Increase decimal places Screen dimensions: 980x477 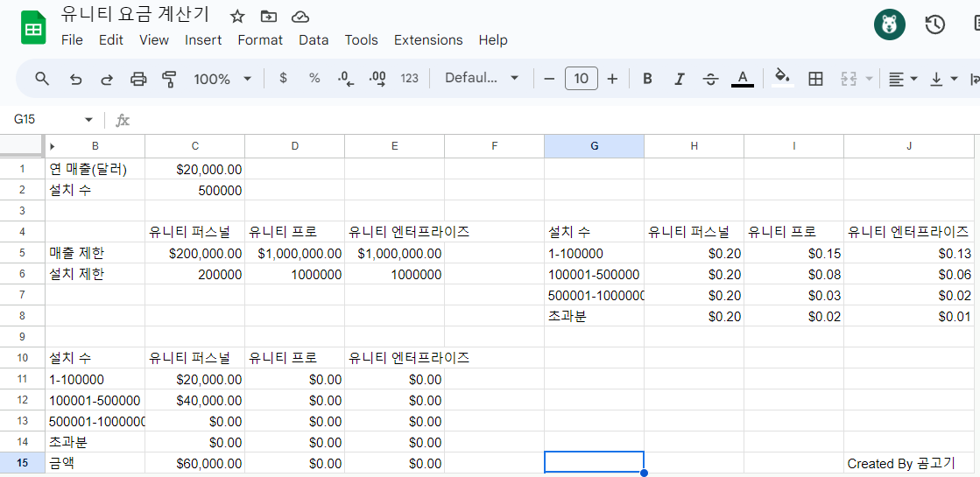[377, 78]
